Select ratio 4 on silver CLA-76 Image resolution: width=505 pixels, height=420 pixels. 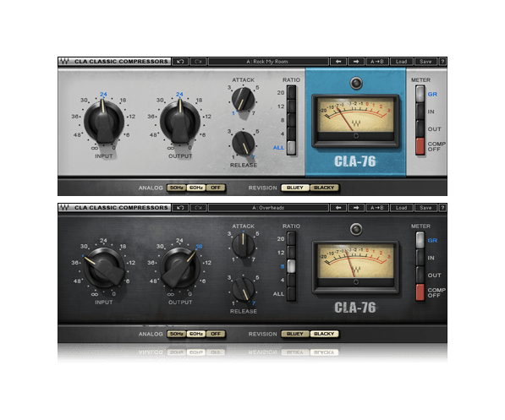point(292,134)
